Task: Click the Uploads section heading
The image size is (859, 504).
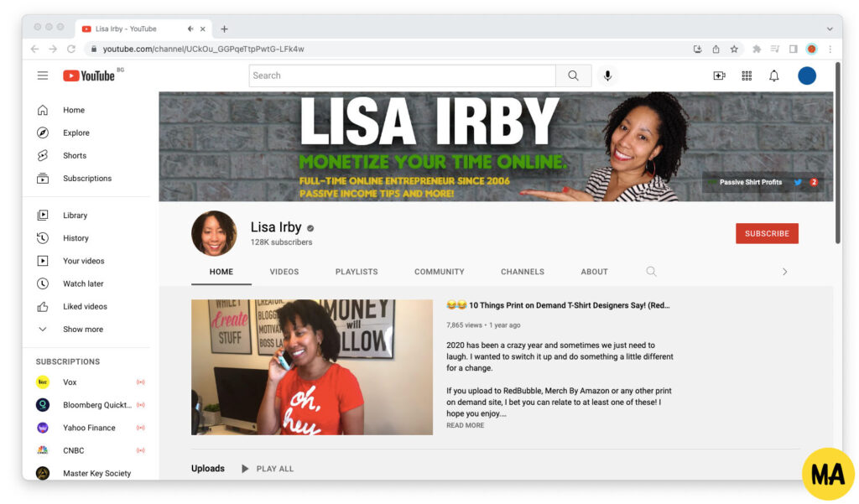Action: coord(208,469)
